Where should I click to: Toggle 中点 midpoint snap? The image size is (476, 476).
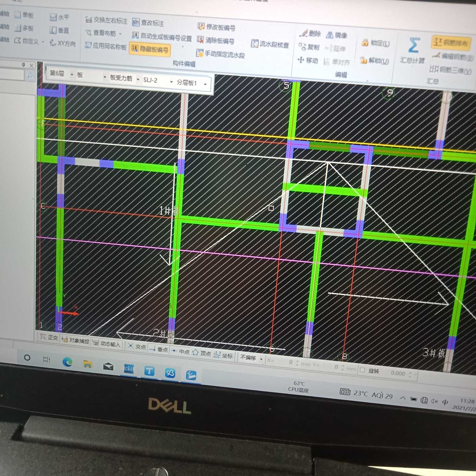point(181,351)
